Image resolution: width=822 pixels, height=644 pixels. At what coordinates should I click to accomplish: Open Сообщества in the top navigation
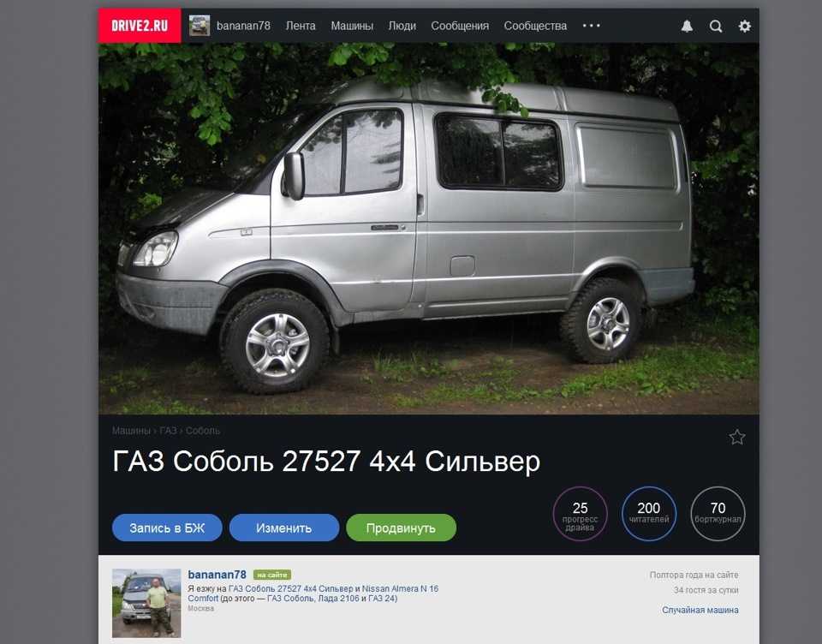pyautogui.click(x=535, y=26)
